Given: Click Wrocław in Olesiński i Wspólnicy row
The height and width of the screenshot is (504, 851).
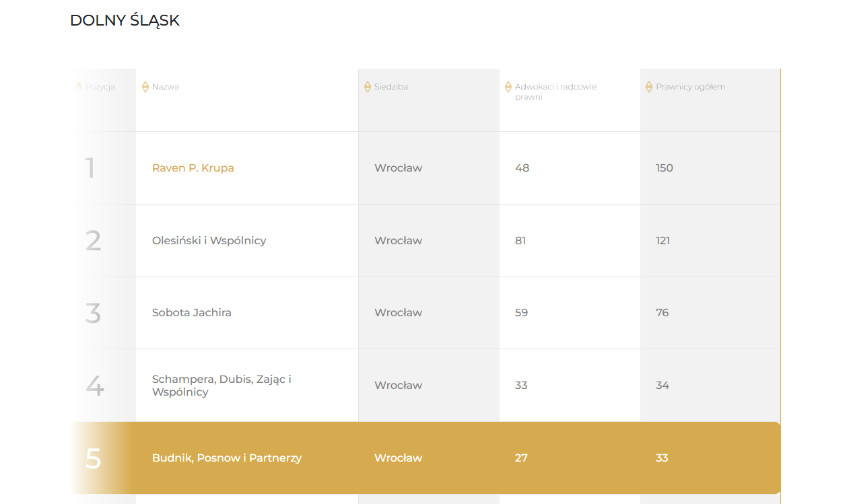Looking at the screenshot, I should pyautogui.click(x=399, y=241).
